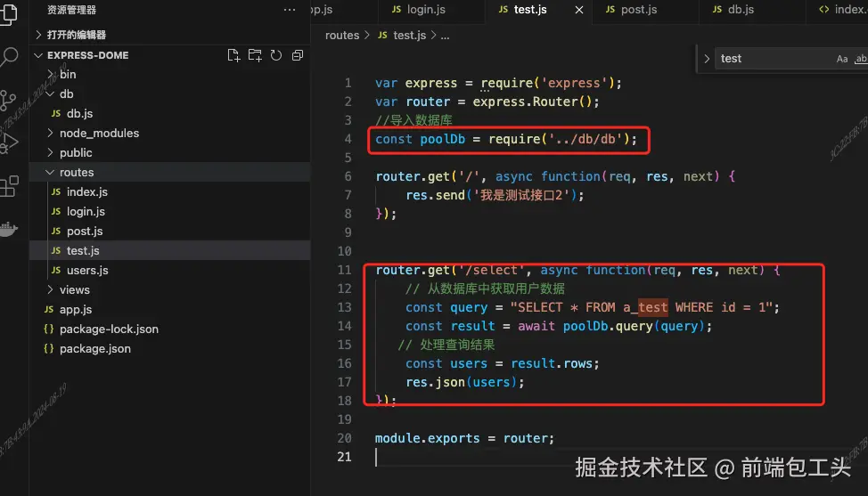The width and height of the screenshot is (868, 496).
Task: Create a new folder in EXPRESS-DOME
Action: pos(255,55)
